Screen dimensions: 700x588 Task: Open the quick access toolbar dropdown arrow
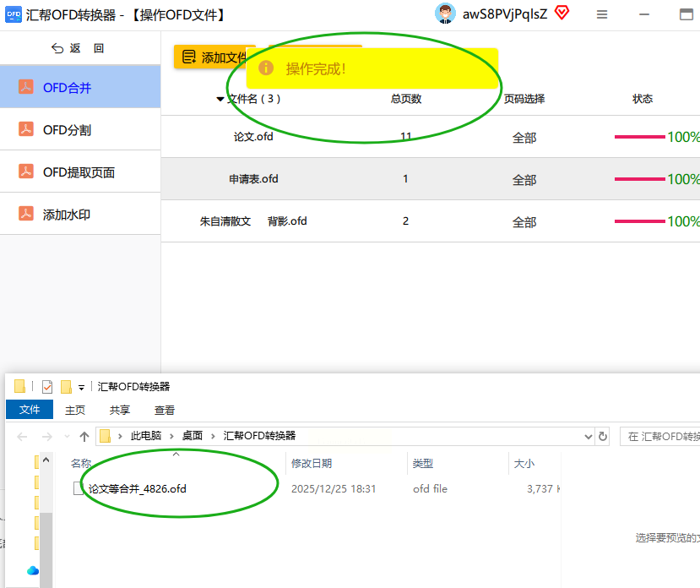(x=81, y=388)
